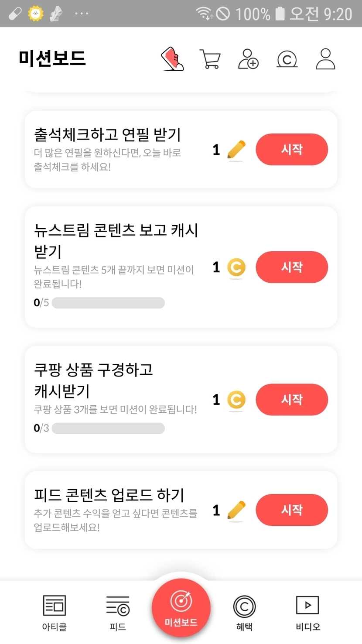Tap the gold coin icon for 쿠팡 mission
This screenshot has height=644, width=362.
[236, 400]
